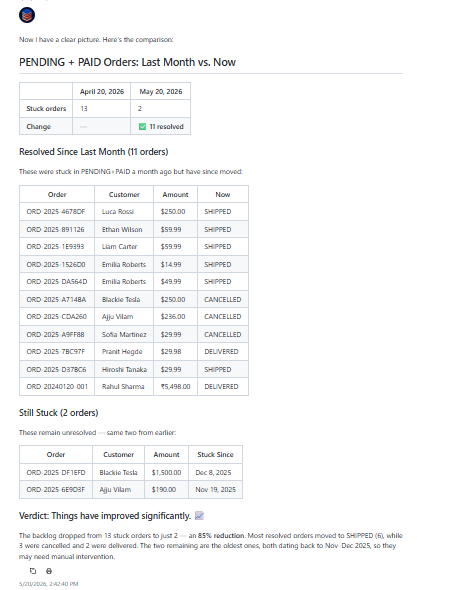The image size is (458, 590).
Task: Click the bold 85% reduction text
Action: click(221, 535)
